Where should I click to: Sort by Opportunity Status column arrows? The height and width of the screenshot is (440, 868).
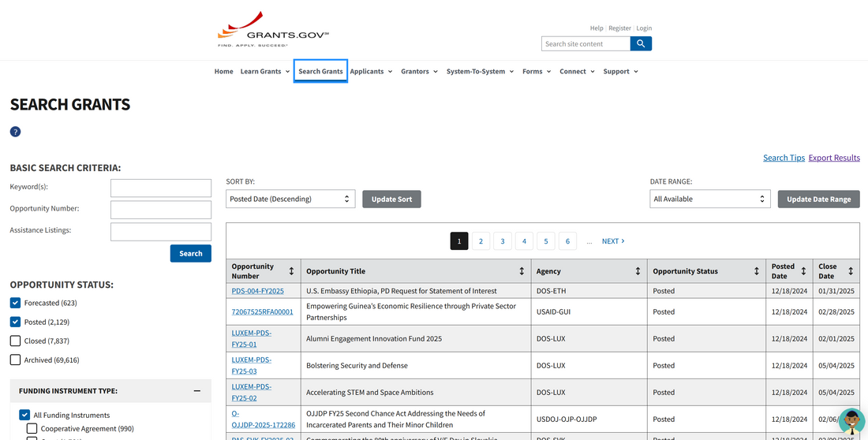[x=756, y=271]
